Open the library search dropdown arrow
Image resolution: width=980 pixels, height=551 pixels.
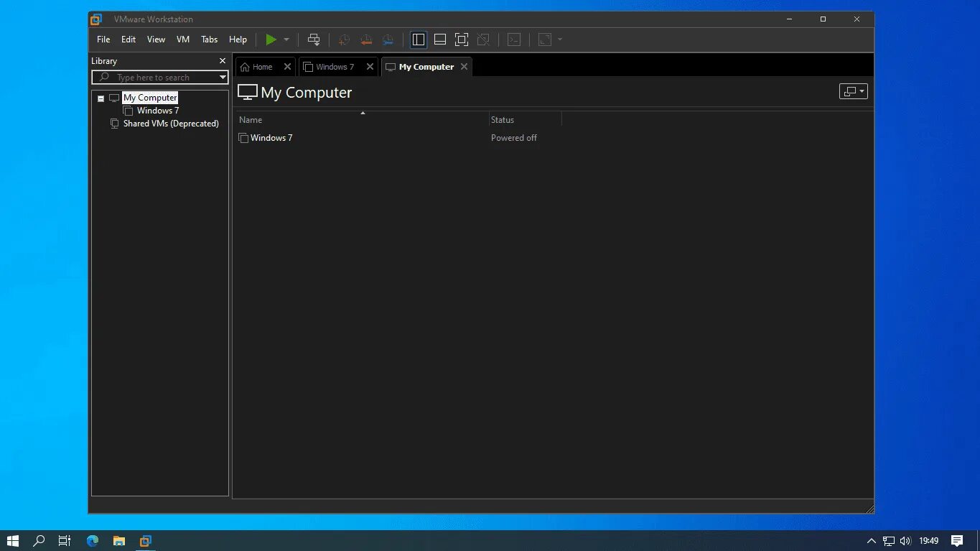pyautogui.click(x=223, y=77)
